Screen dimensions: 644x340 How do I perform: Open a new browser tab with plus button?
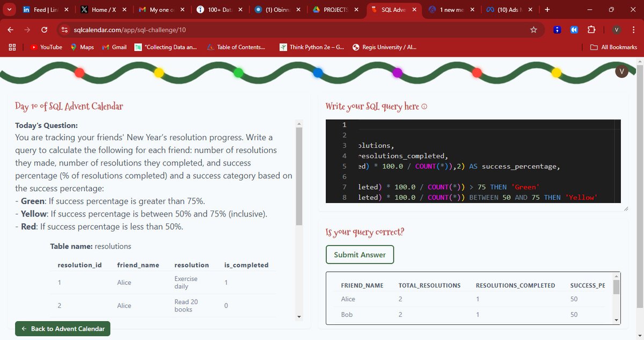[x=546, y=9]
